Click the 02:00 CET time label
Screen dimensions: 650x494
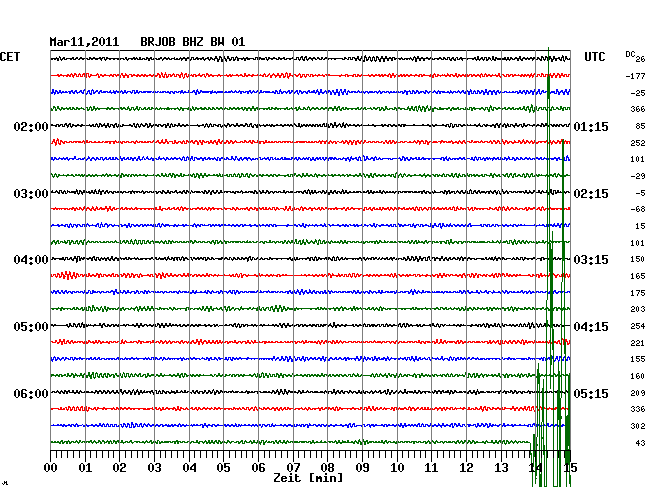coord(31,126)
